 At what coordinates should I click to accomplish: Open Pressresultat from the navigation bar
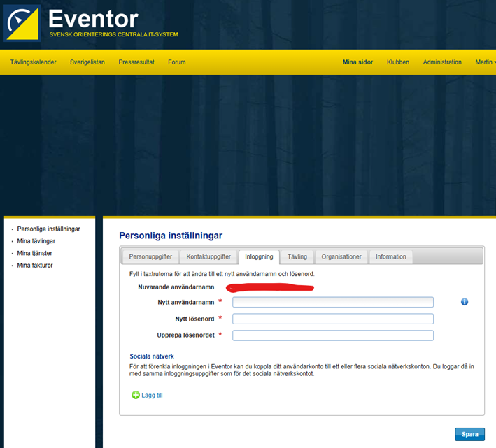[136, 62]
